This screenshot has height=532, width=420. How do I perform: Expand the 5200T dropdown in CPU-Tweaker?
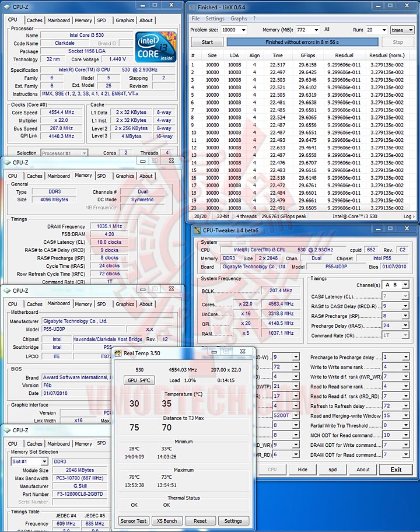pos(296,415)
